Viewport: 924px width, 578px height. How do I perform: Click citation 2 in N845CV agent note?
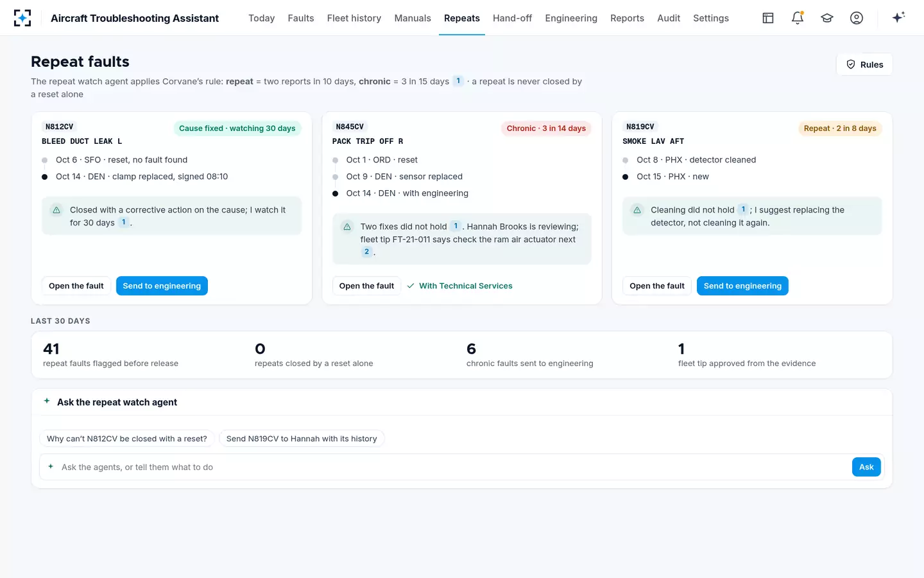point(366,252)
